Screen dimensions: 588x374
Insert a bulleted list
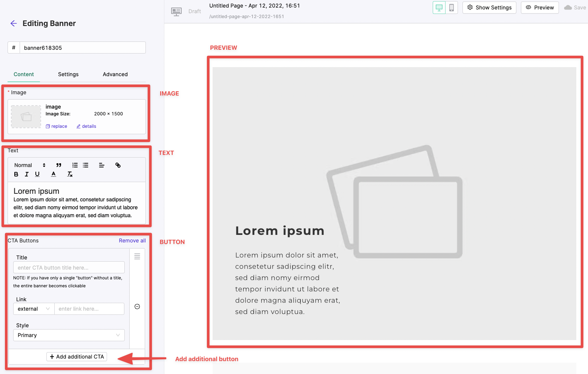(x=86, y=165)
